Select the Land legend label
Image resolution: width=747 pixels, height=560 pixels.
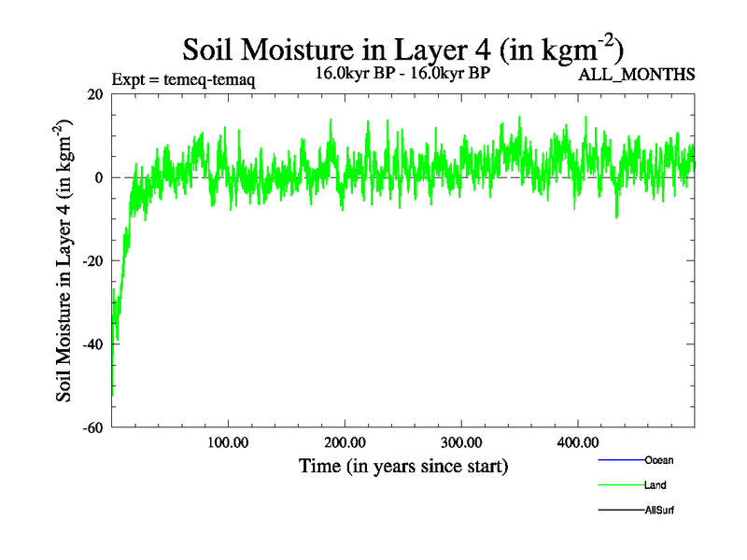pos(655,485)
